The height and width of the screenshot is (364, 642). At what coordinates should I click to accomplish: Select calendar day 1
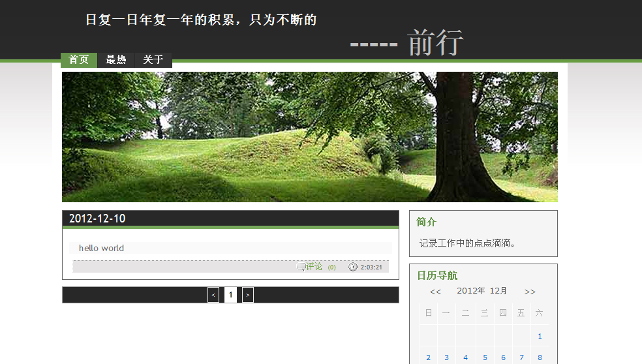click(x=540, y=336)
